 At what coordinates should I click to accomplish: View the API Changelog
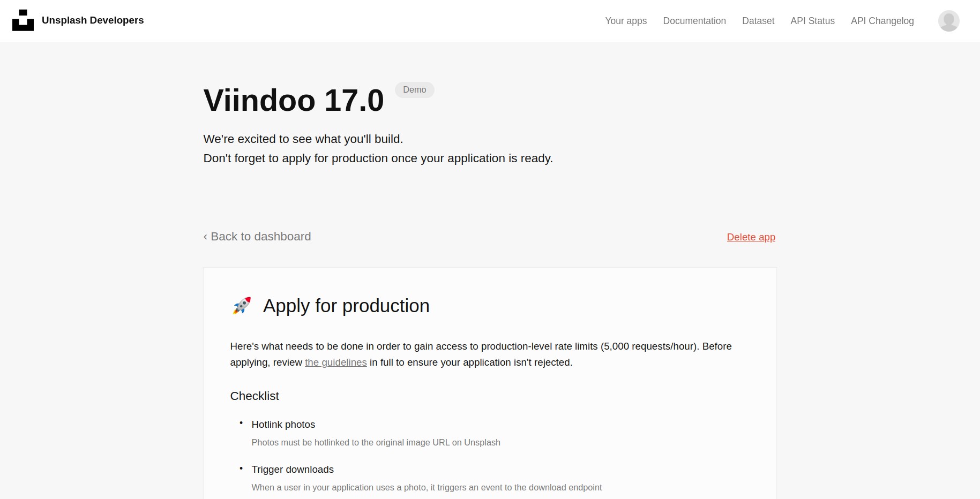tap(882, 21)
